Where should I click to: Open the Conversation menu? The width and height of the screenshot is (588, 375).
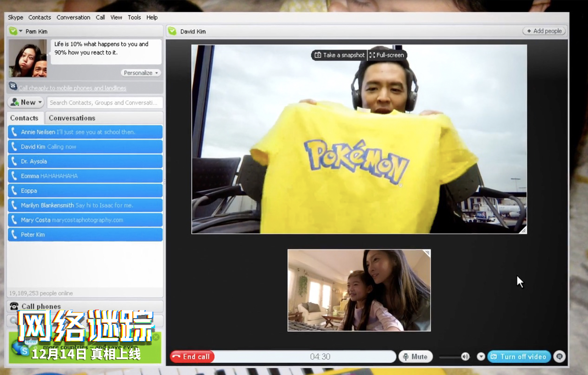[x=73, y=17]
